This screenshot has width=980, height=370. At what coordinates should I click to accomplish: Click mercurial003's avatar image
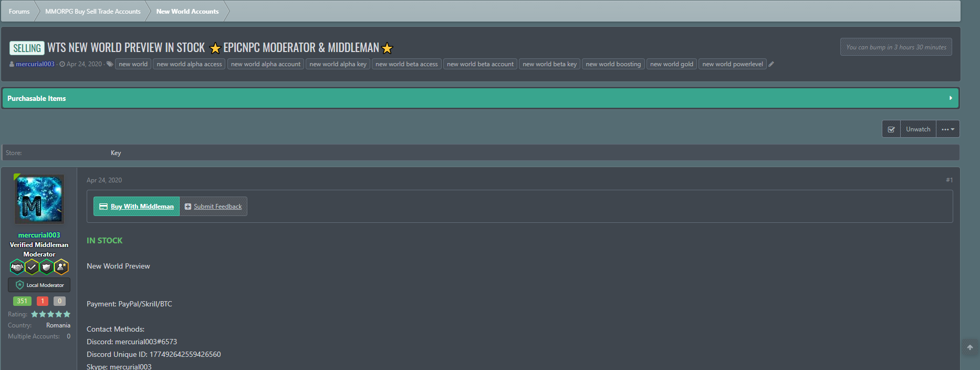[x=39, y=199]
